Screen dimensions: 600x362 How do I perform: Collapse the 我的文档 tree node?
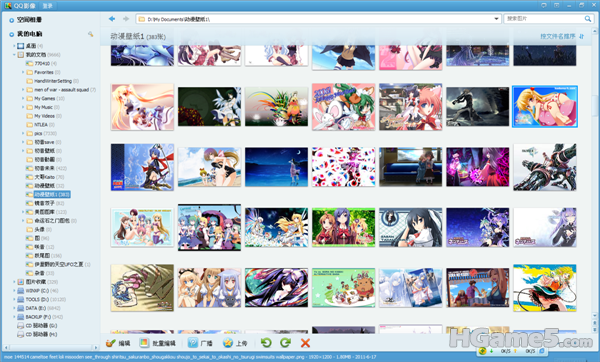click(14, 55)
